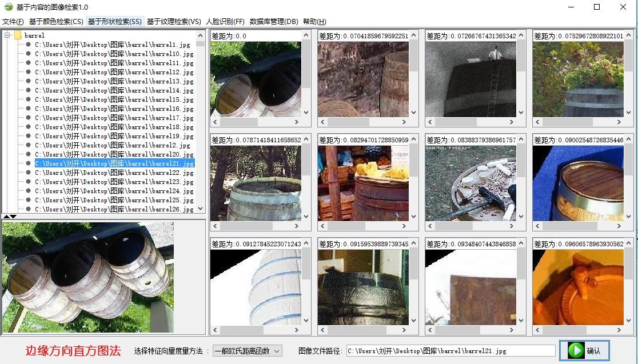This screenshot has width=638, height=364.
Task: Select barrel17.jpg in the file tree
Action: point(114,118)
